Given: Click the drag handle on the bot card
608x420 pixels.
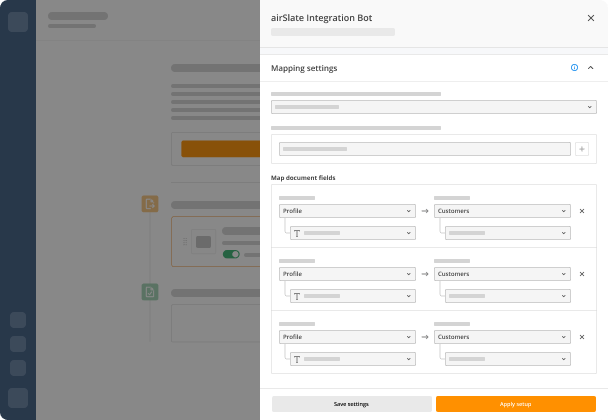Looking at the screenshot, I should [185, 242].
